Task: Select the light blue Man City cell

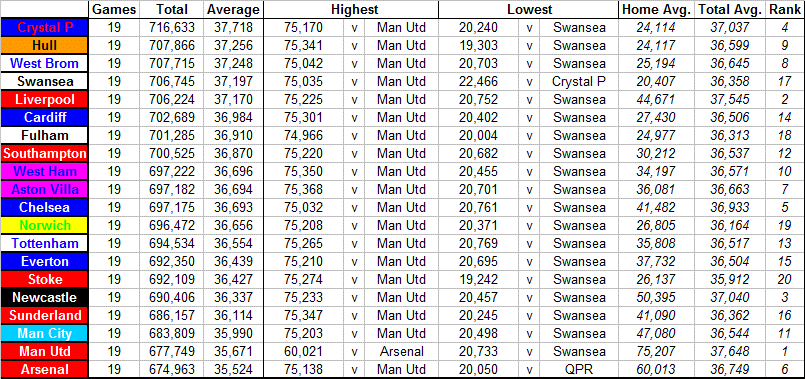Action: (45, 333)
